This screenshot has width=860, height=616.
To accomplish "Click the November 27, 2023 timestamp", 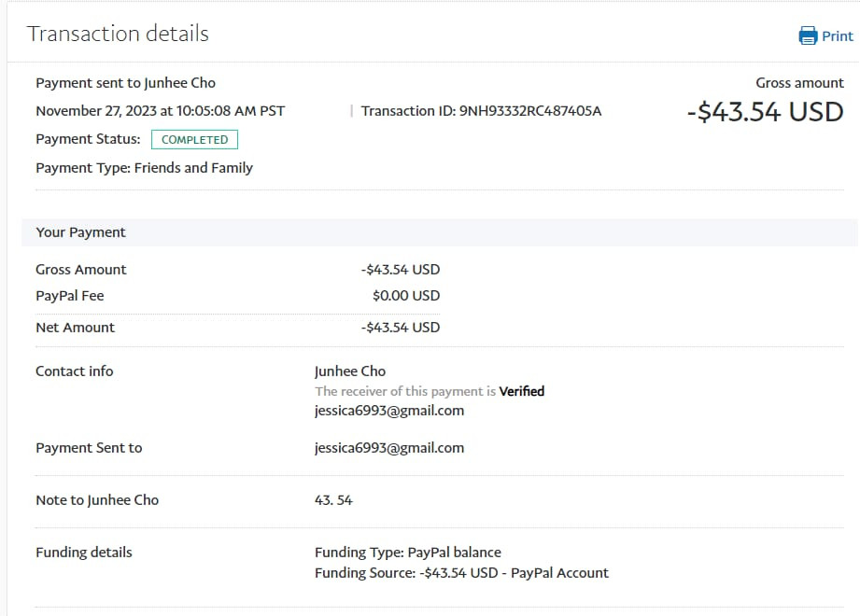I will (x=160, y=111).
